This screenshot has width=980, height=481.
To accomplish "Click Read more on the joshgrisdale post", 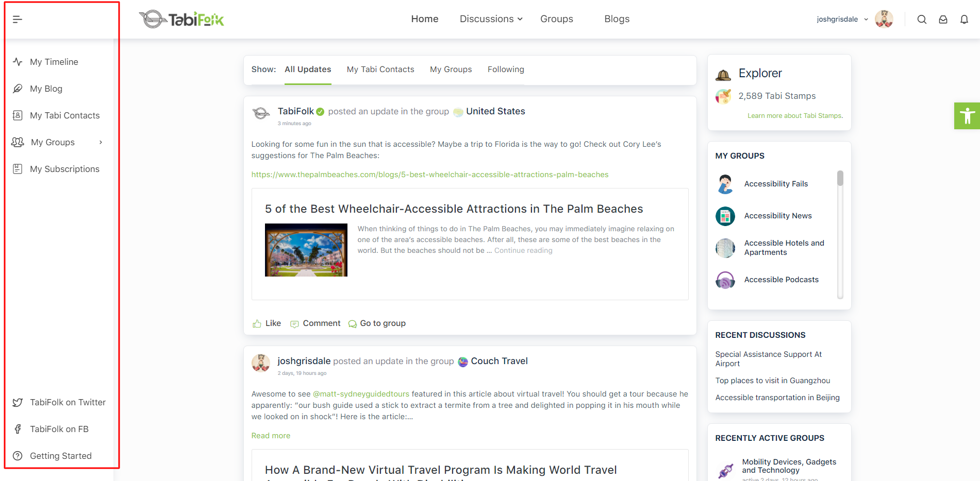I will [x=271, y=436].
